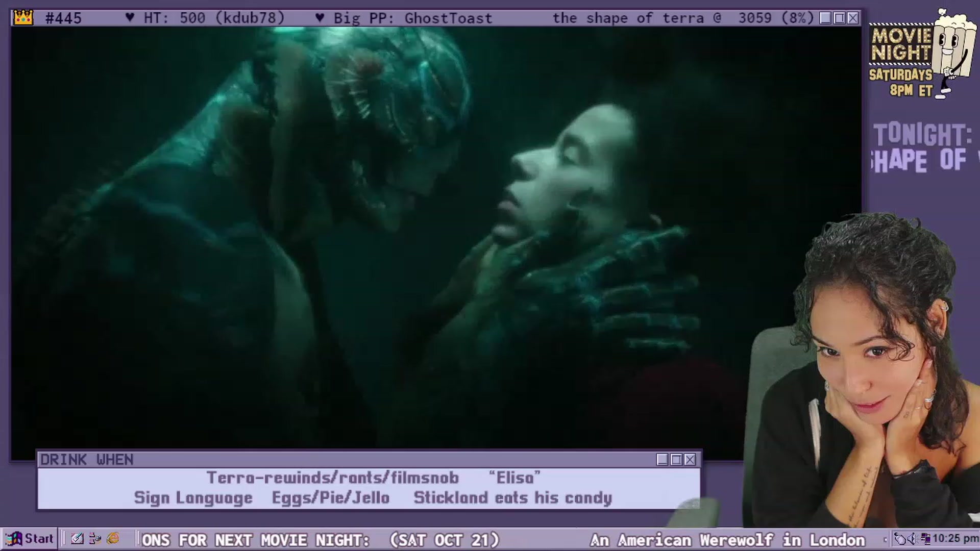Click 'An American Werewolf in London' ticker text
The width and height of the screenshot is (980, 551).
[x=727, y=540]
